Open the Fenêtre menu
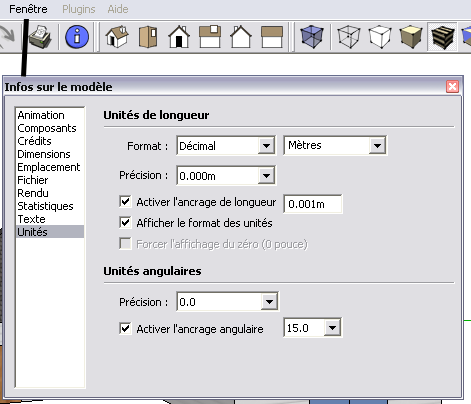Image resolution: width=471 pixels, height=404 pixels. [28, 9]
